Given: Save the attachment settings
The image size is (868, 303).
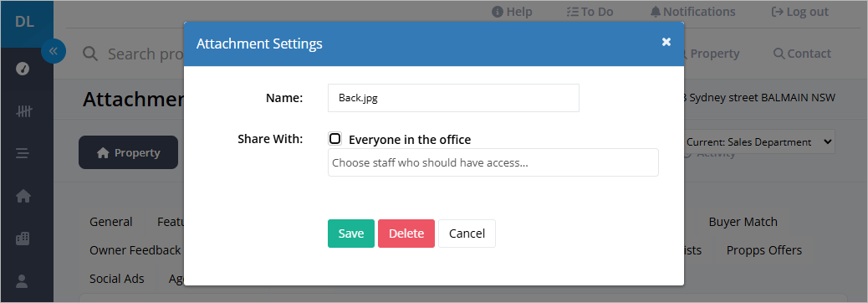Looking at the screenshot, I should [x=351, y=234].
